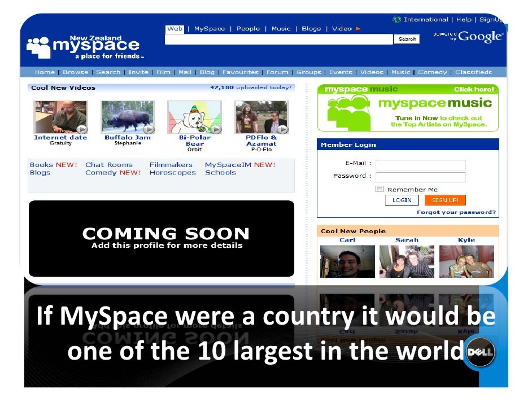Open Events in navigation bar

pos(341,72)
